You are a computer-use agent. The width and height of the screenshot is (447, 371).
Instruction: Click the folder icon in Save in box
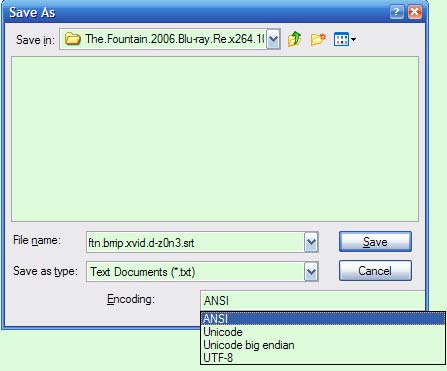(73, 39)
